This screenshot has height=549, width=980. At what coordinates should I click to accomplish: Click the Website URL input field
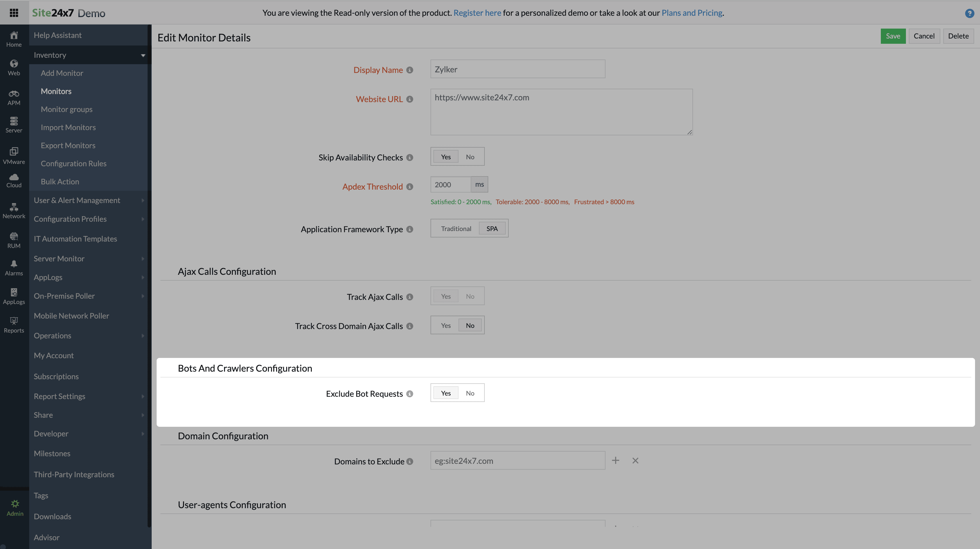pyautogui.click(x=561, y=112)
